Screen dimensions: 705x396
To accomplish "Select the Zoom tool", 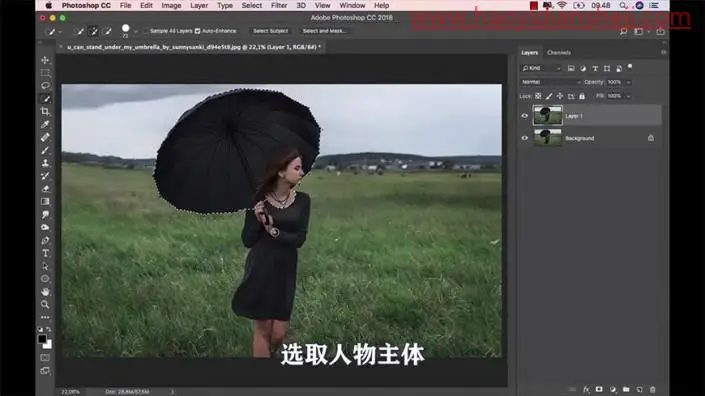I will [45, 305].
